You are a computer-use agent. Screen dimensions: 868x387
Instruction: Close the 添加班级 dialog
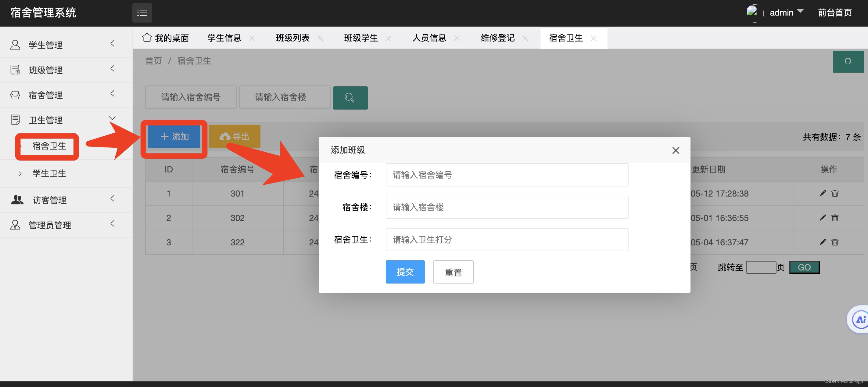(676, 150)
